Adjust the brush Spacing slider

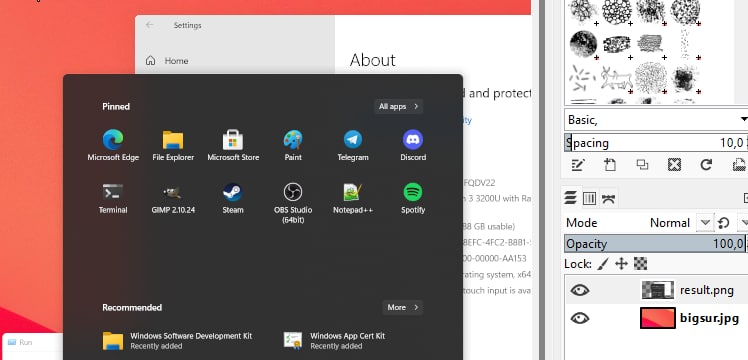coord(656,143)
